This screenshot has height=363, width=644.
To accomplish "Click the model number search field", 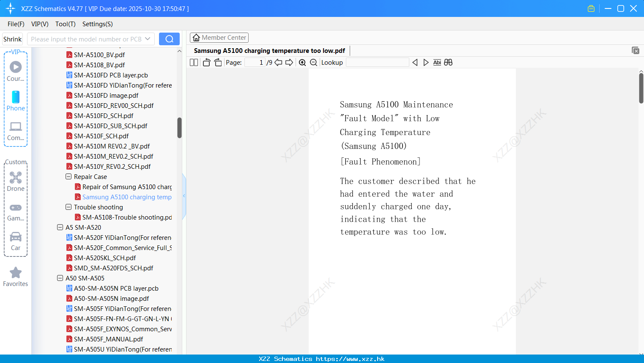I will [86, 39].
